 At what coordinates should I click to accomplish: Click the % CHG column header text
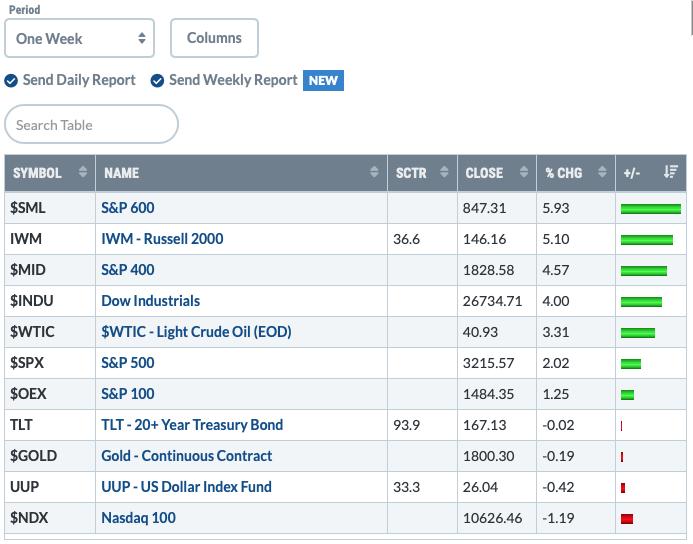coord(564,173)
